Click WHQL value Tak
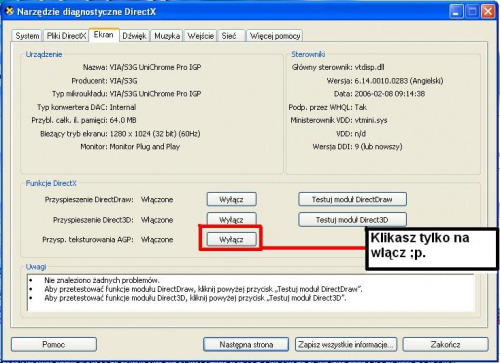This screenshot has height=363, width=500. click(x=360, y=107)
